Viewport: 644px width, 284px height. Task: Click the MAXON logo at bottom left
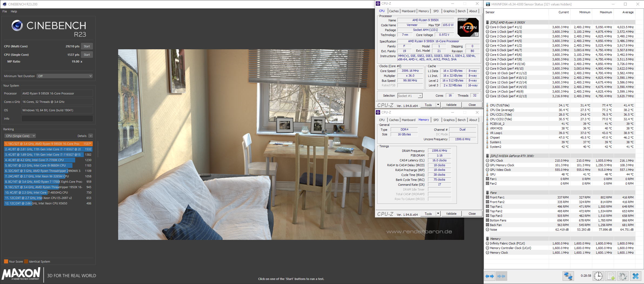click(21, 274)
